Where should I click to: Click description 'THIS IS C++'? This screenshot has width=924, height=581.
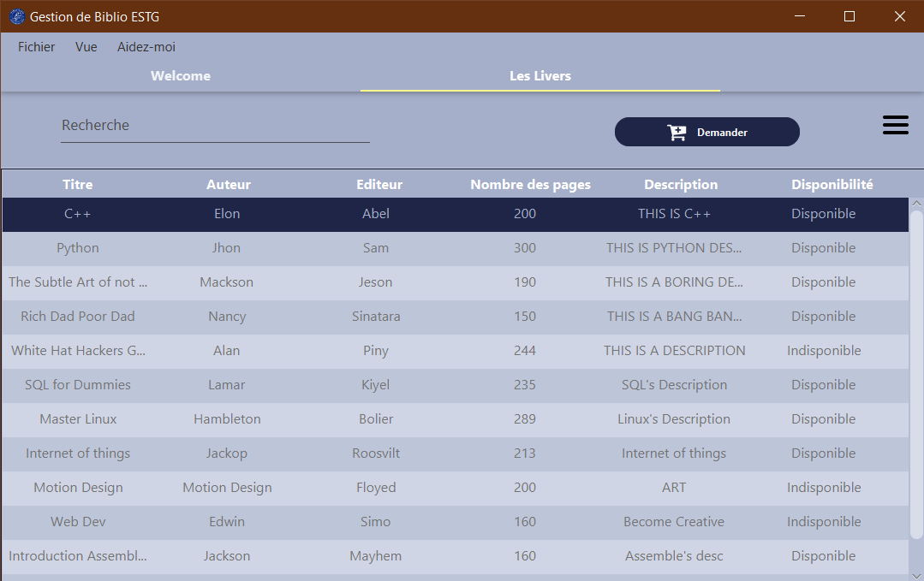674,214
